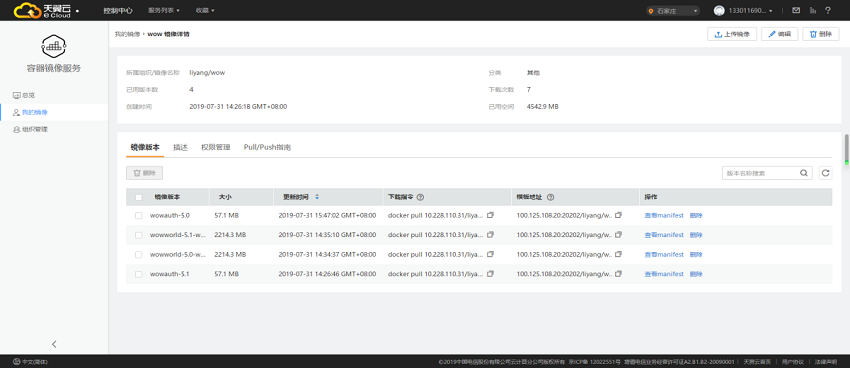Open the 服务列表 dropdown menu

tap(164, 10)
